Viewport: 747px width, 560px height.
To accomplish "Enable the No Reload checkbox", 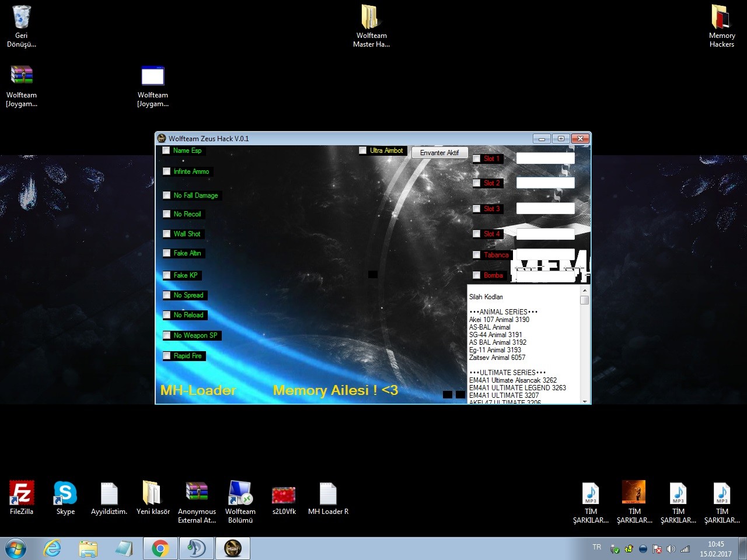I will point(167,315).
